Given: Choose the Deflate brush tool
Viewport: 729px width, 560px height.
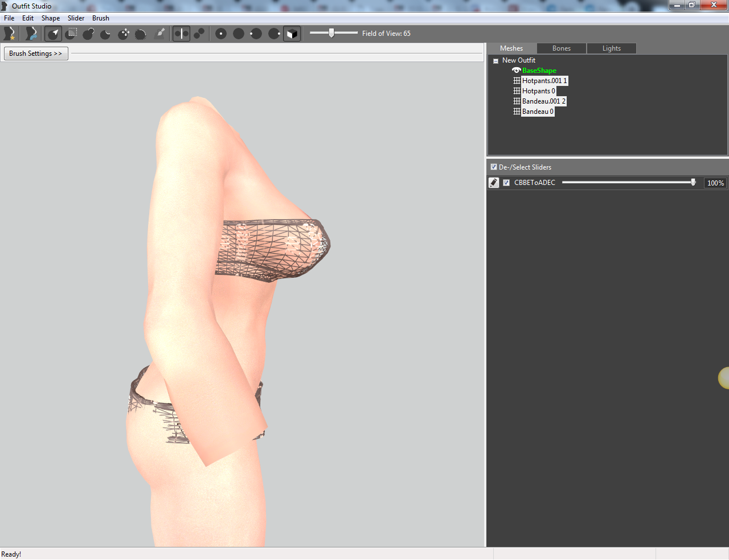Looking at the screenshot, I should coord(105,34).
